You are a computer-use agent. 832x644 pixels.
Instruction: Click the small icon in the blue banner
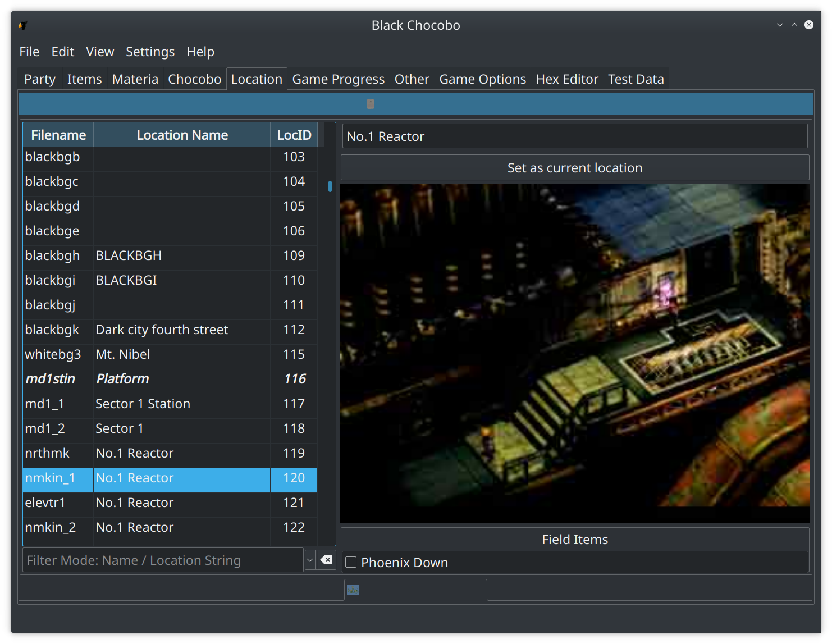[371, 104]
